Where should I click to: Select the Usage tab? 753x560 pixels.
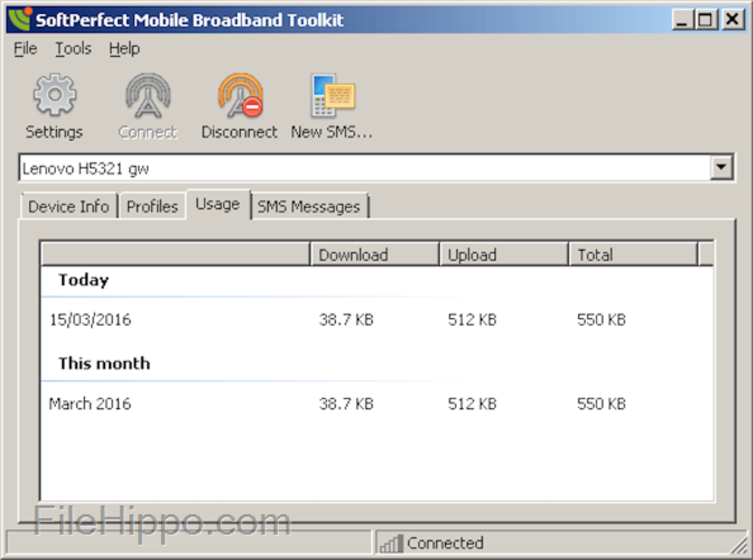217,204
